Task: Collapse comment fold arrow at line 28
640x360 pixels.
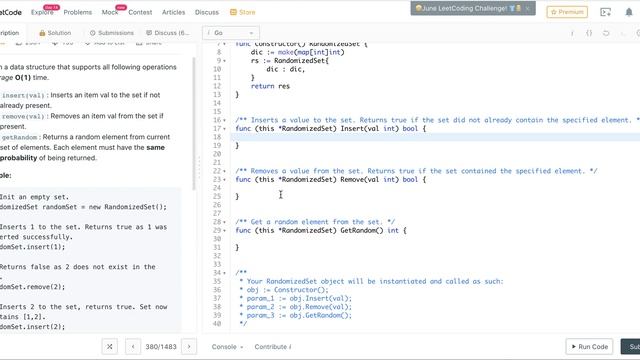Action: pyautogui.click(x=224, y=222)
